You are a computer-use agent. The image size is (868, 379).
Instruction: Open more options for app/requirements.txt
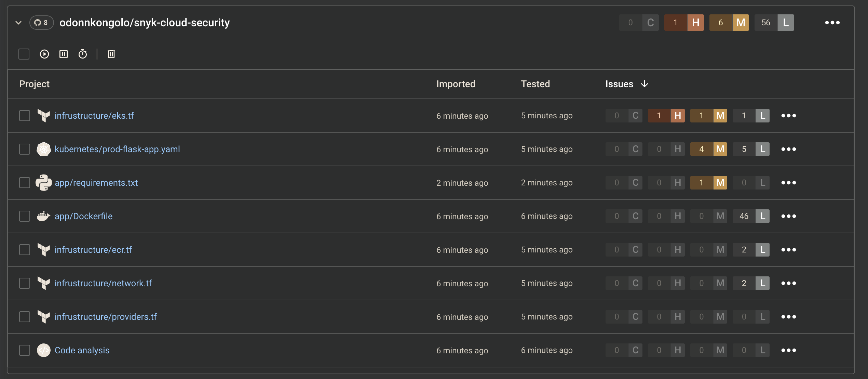(x=789, y=183)
